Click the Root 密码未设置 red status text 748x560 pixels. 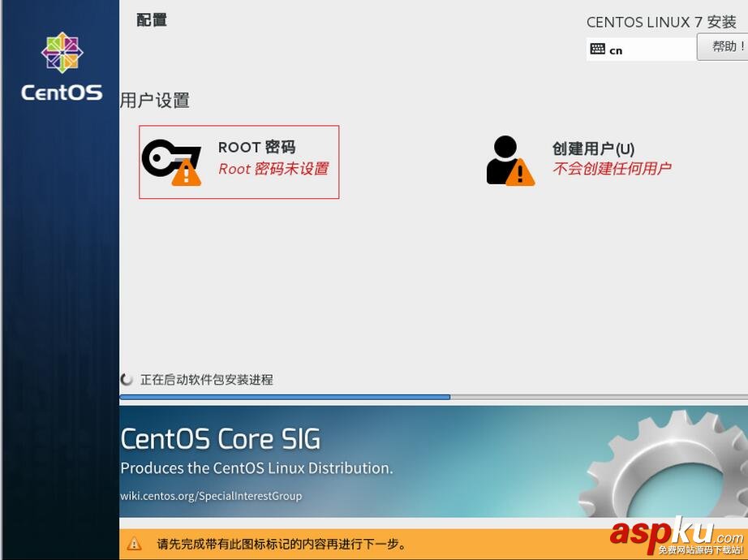point(273,169)
